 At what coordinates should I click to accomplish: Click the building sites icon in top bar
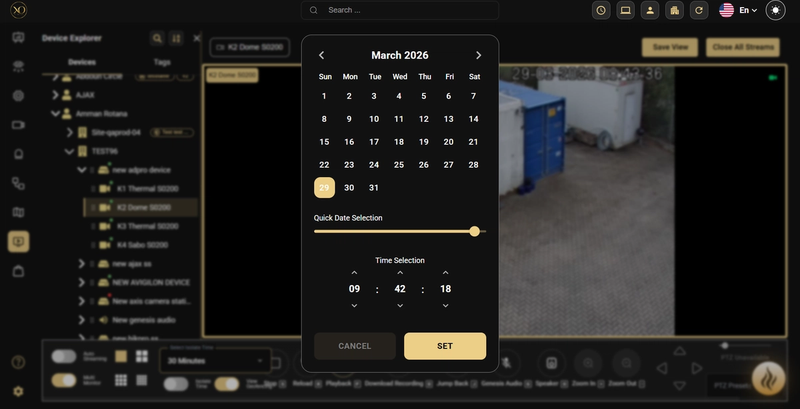click(x=674, y=10)
